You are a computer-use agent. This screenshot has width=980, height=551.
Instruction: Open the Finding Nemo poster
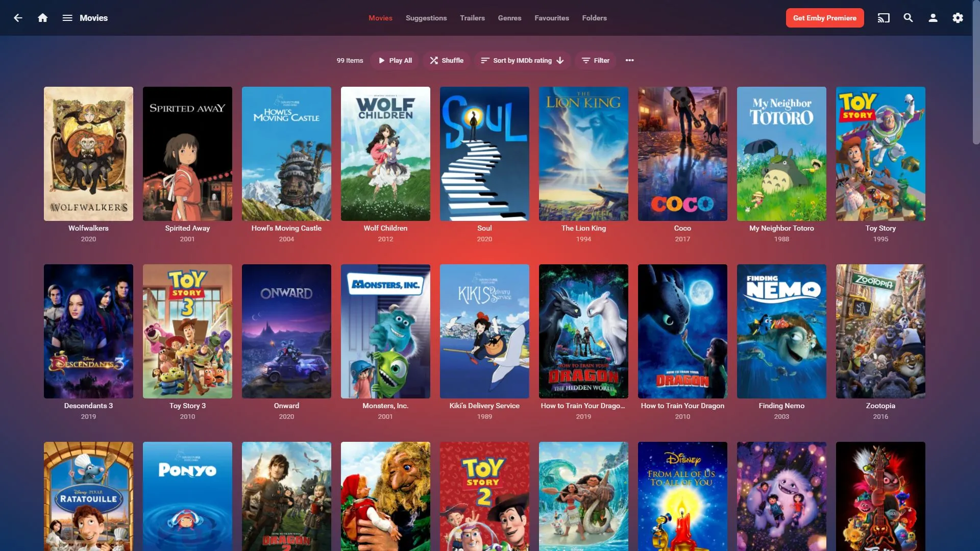[781, 331]
